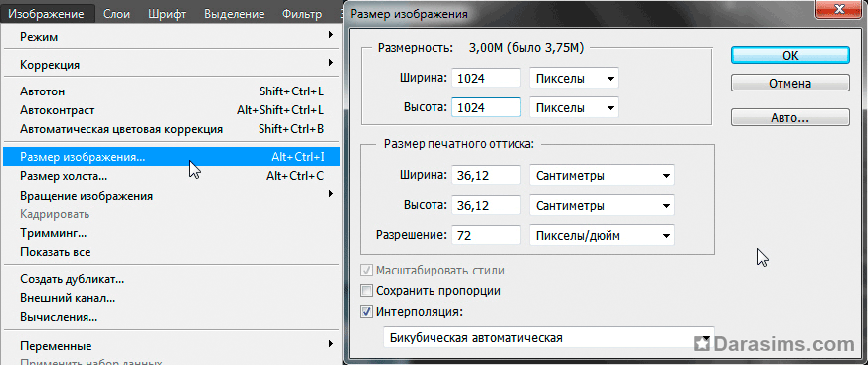Open print Высота units dropdown Сантиметры

click(602, 206)
